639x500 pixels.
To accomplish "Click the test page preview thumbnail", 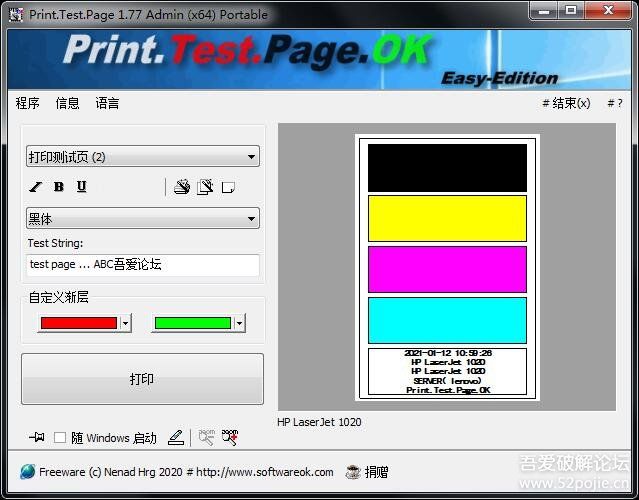I will pos(447,267).
